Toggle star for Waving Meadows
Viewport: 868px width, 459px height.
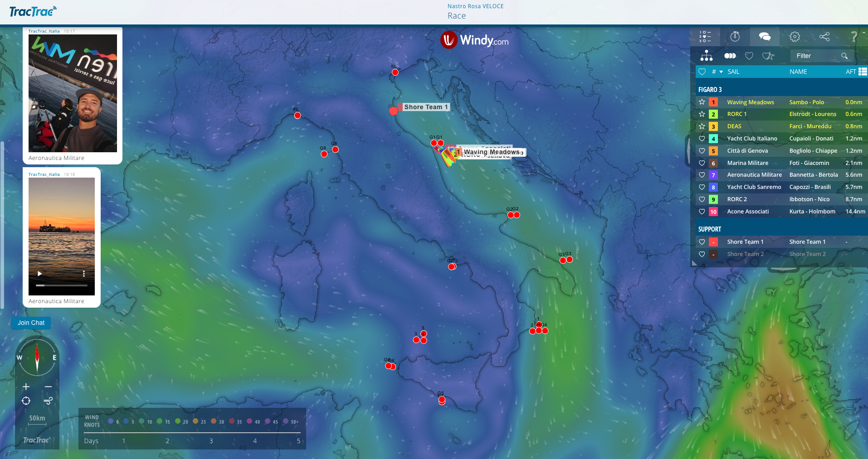[702, 102]
